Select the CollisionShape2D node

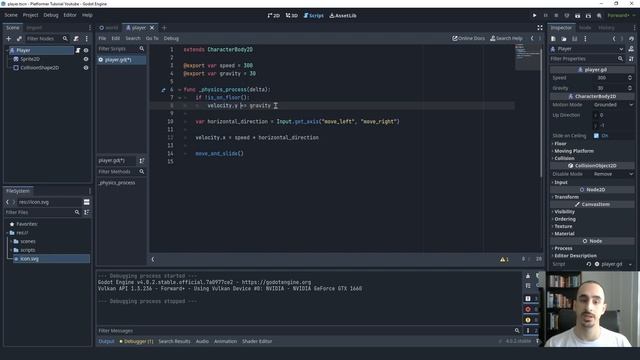(x=40, y=68)
